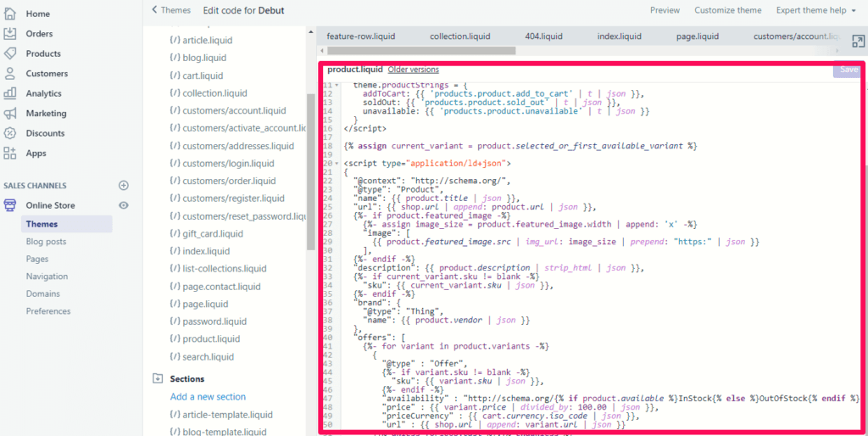Click Customize theme link
Viewport: 868px width, 436px height.
tap(728, 10)
